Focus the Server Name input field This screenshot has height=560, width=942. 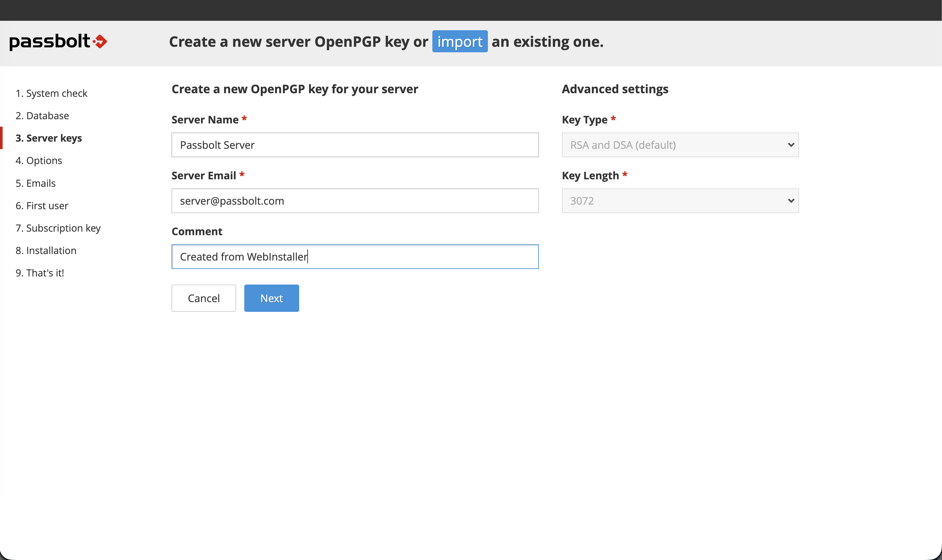click(355, 145)
